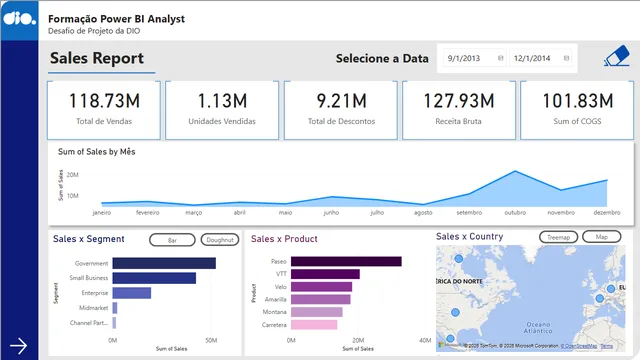Select the Channel Partners segment bar
Viewport: 640px width, 360px height.
pyautogui.click(x=114, y=323)
